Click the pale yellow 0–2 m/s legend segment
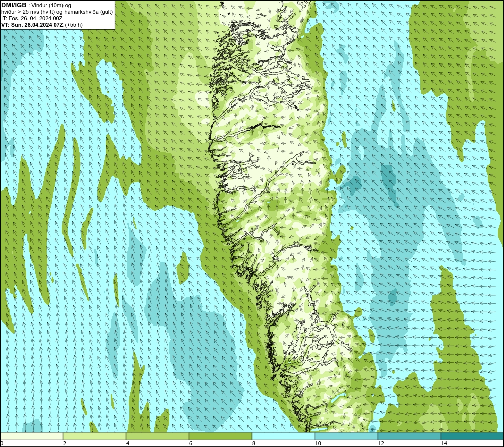This screenshot has height=447, width=504. [x=31, y=436]
